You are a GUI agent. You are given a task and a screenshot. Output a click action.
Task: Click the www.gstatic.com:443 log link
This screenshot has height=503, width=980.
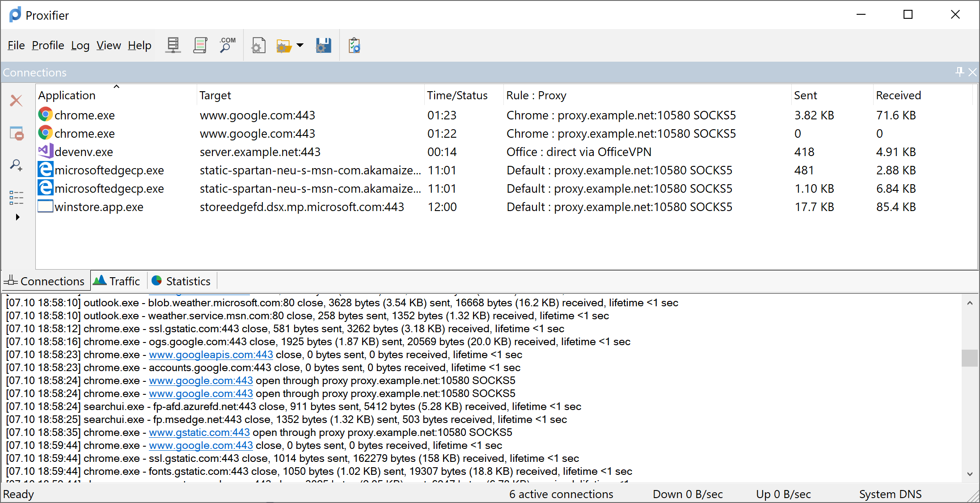199,432
